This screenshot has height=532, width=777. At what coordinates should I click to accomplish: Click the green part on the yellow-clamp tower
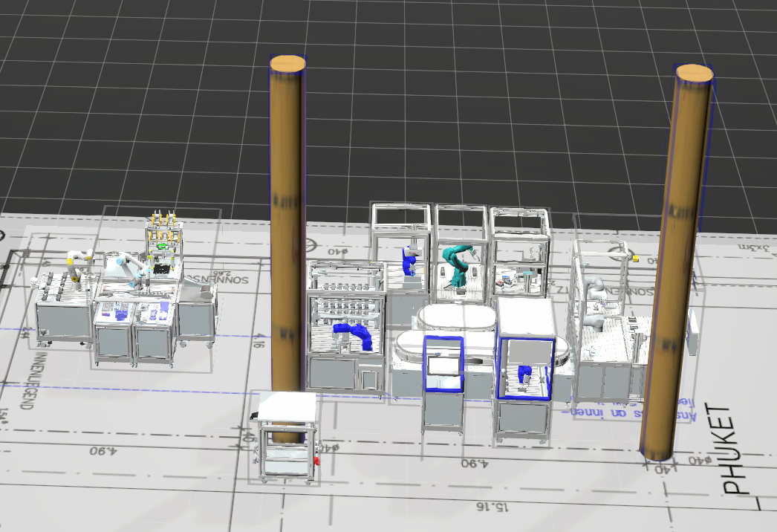pos(162,243)
